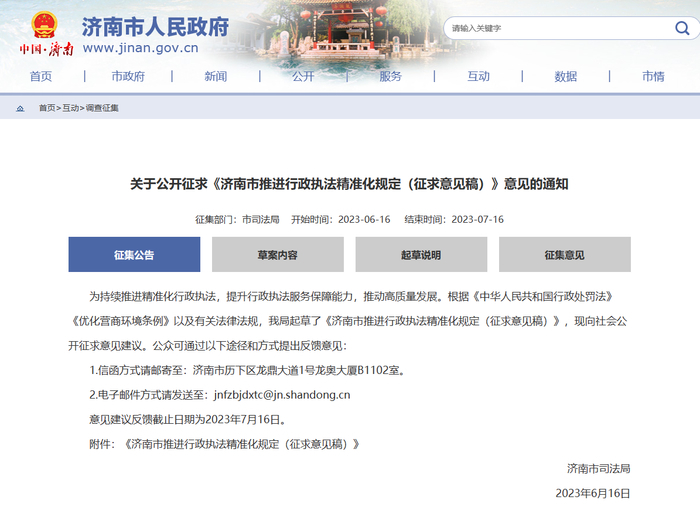Select the 征集公告 tab
700x517 pixels.
[x=134, y=254]
